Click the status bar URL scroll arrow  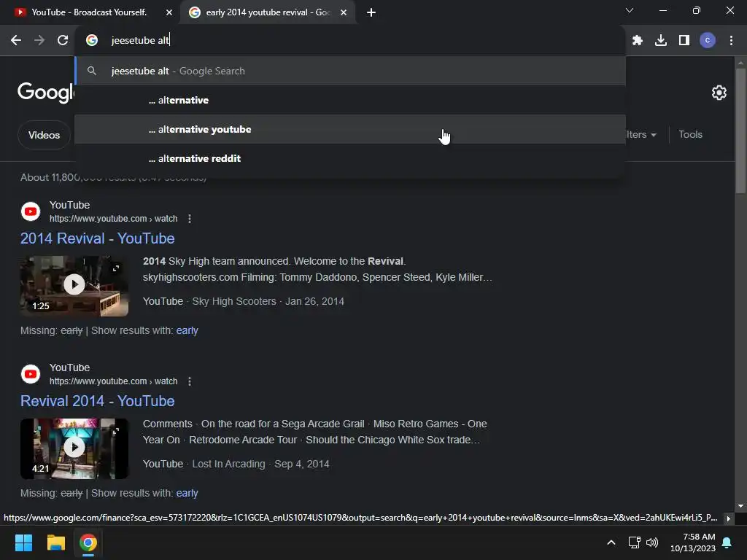pyautogui.click(x=729, y=518)
